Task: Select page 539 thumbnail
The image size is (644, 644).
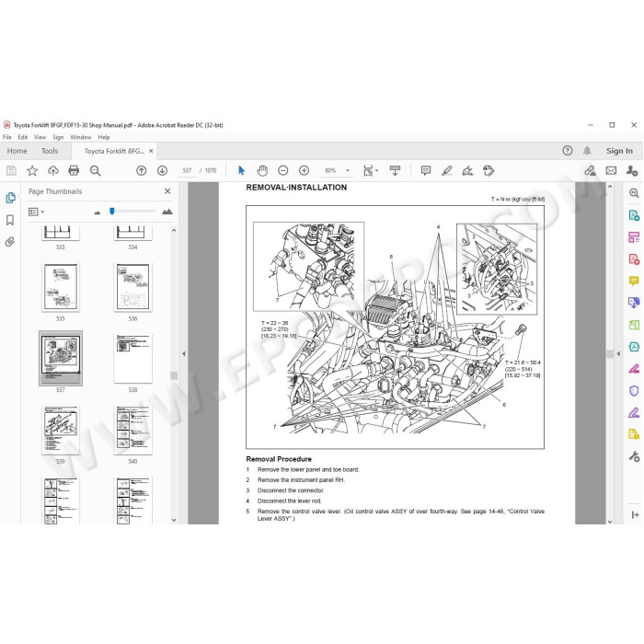Action: click(x=61, y=430)
